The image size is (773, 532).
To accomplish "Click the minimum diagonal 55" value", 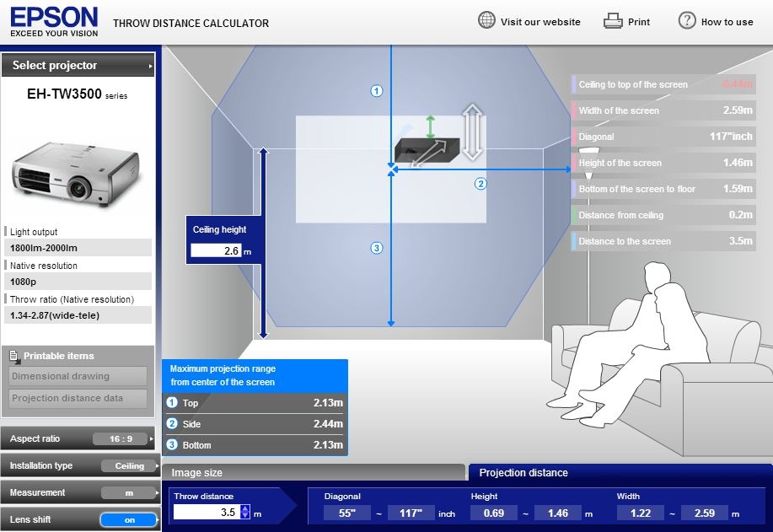I will click(347, 513).
